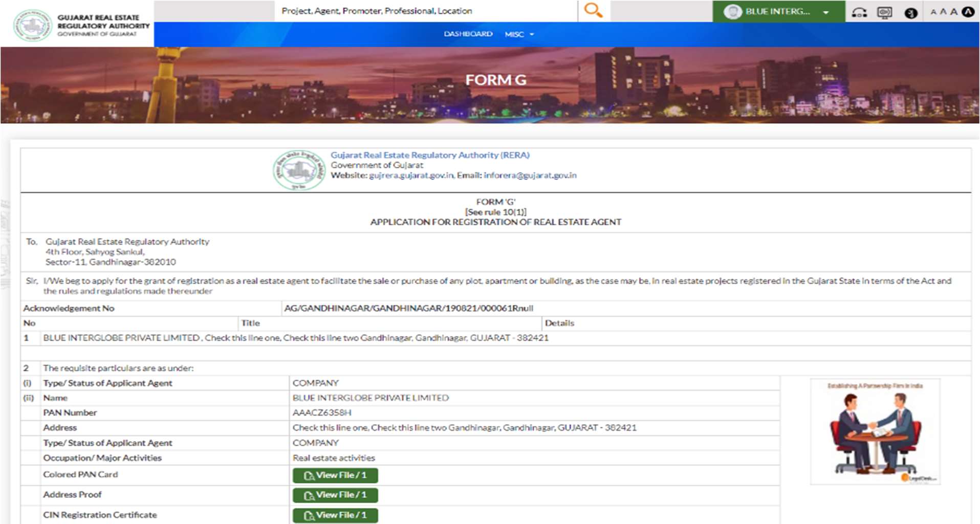Click the black circular accessibility icon
The image size is (980, 524).
tap(911, 13)
